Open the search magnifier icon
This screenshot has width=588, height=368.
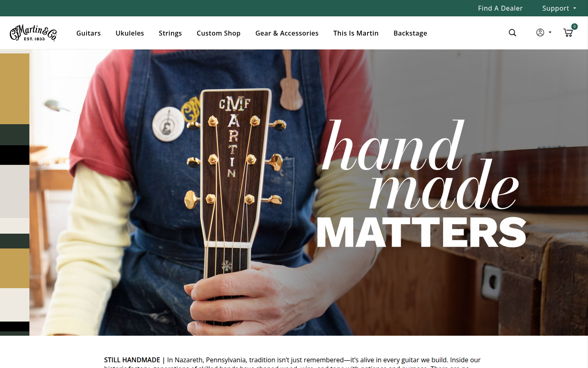click(x=512, y=33)
